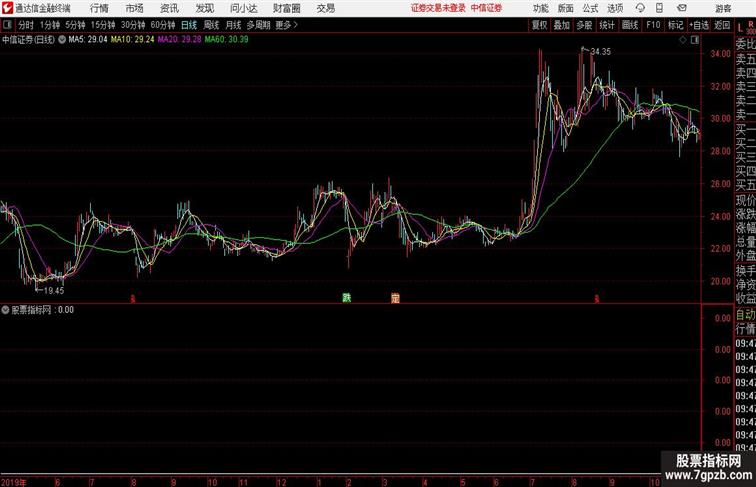
Task: Click the 证券交易未登录 login link
Action: click(438, 8)
